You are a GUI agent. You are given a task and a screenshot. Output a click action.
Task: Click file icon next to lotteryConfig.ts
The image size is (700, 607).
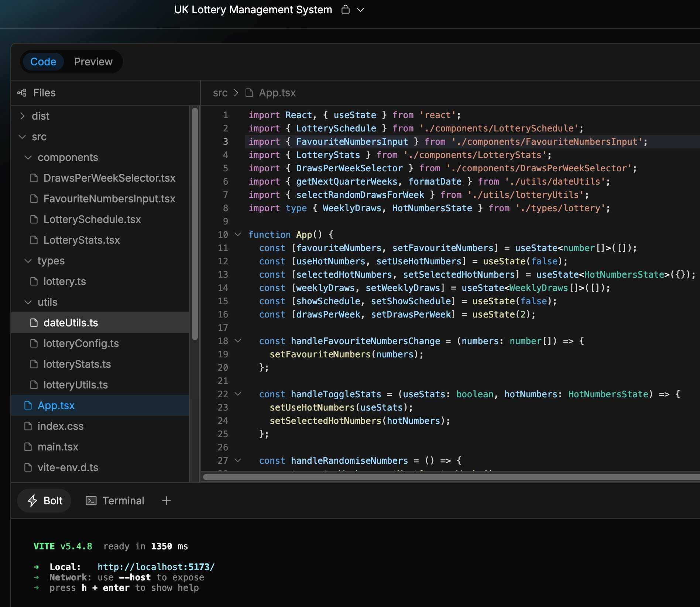point(34,343)
